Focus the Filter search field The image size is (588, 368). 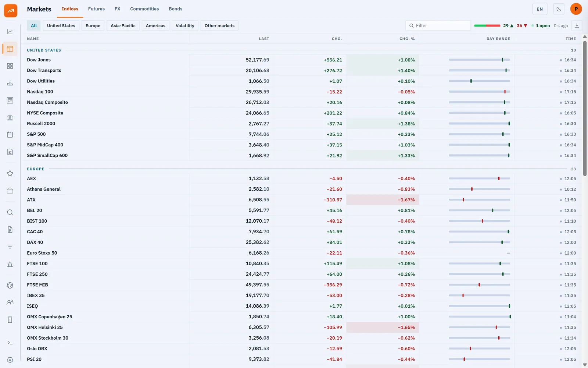pos(438,25)
